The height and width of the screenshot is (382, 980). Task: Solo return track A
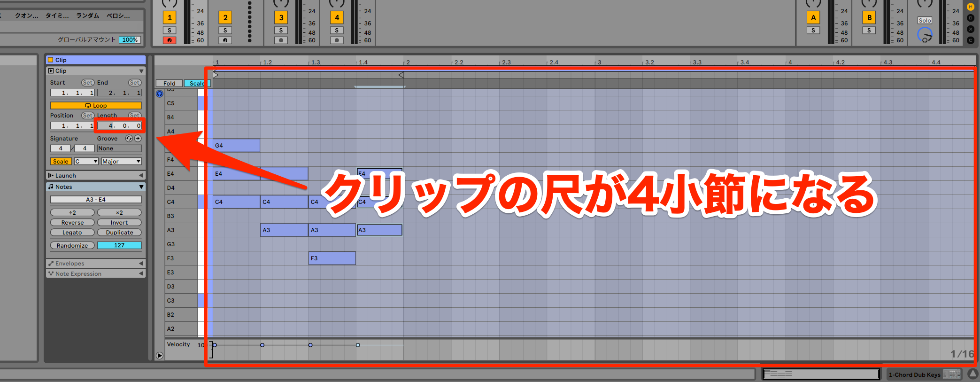pyautogui.click(x=813, y=31)
